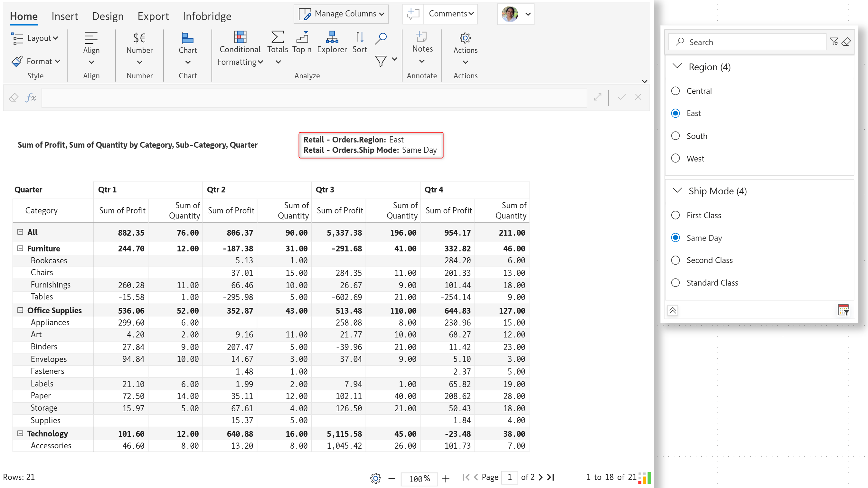Switch to the Design tab
The image size is (868, 488).
[x=108, y=16]
